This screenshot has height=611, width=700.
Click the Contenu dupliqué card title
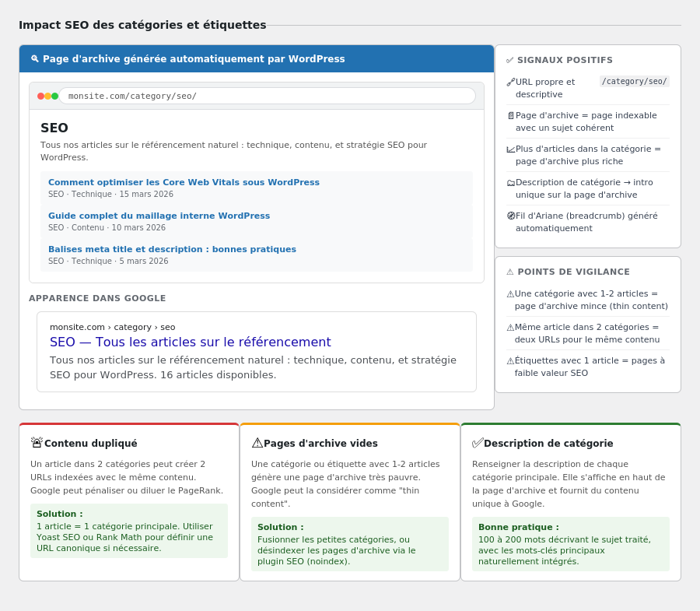(91, 443)
